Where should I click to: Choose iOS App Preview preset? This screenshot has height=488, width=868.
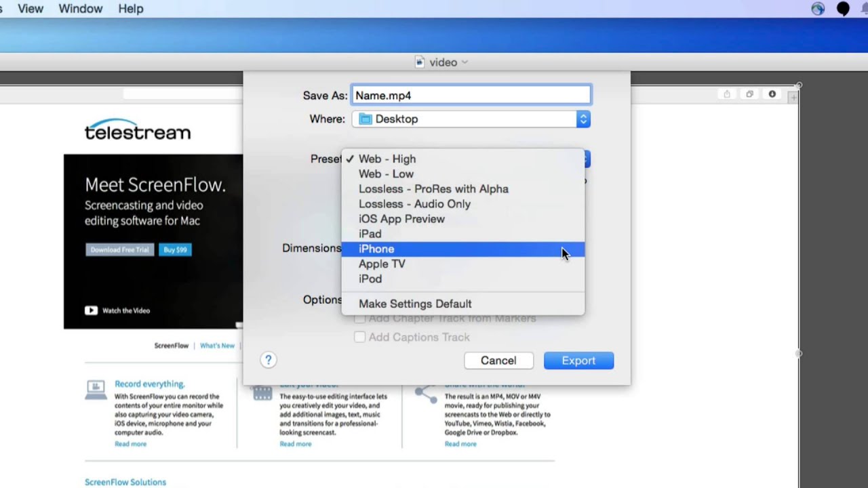[x=462, y=218]
